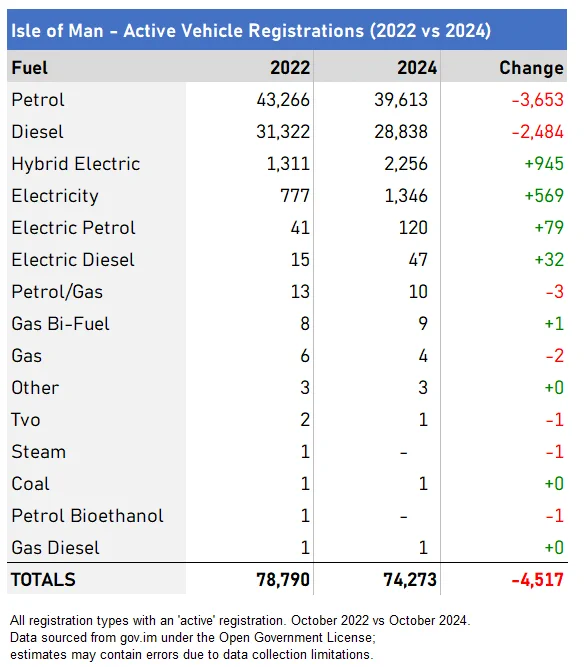
Task: Click the 'Hybrid Electric' row label
Action: [76, 164]
